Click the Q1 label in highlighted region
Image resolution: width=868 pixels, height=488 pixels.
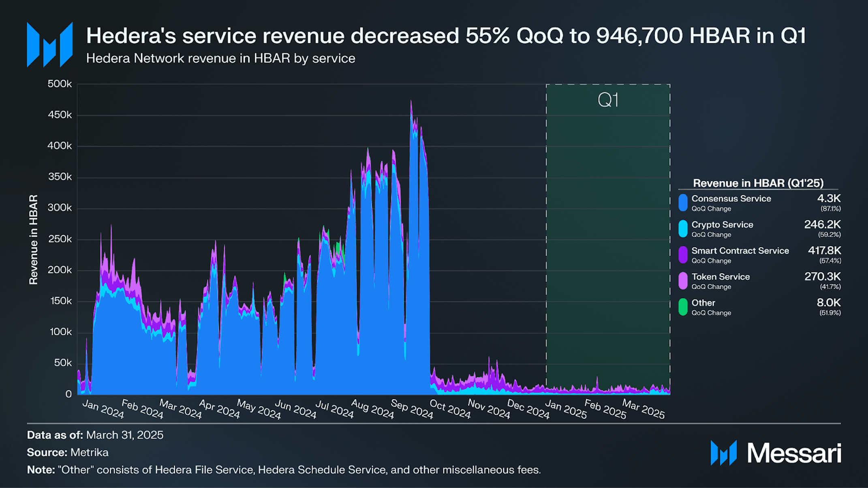(x=608, y=100)
